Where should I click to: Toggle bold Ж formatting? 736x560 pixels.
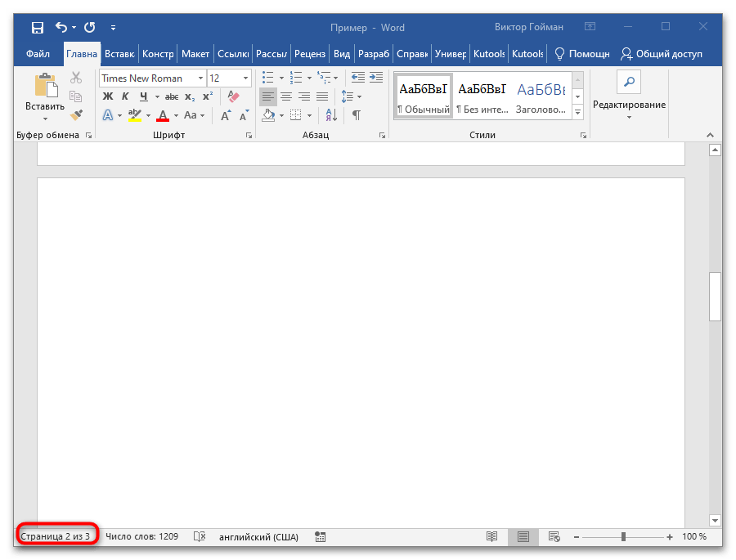pyautogui.click(x=108, y=96)
